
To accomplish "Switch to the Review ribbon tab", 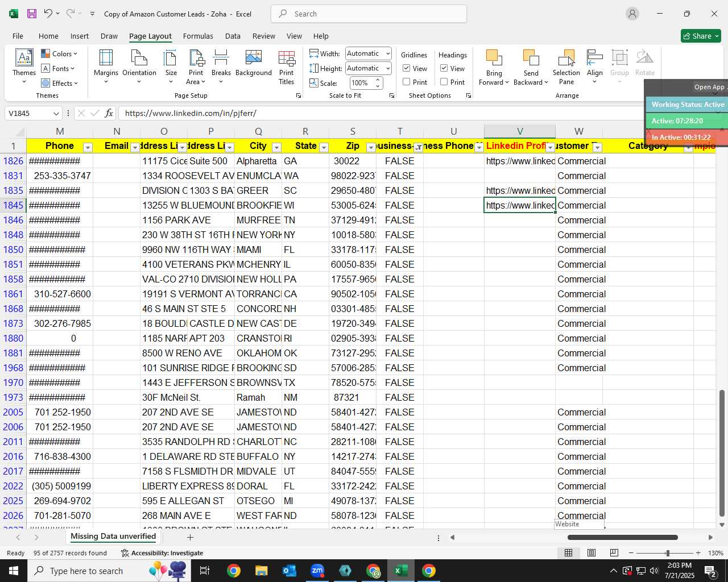I will (x=264, y=36).
